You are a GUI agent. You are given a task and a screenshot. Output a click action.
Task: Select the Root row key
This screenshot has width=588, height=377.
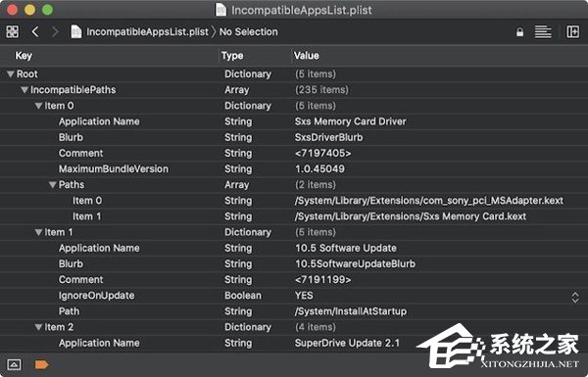click(x=27, y=74)
